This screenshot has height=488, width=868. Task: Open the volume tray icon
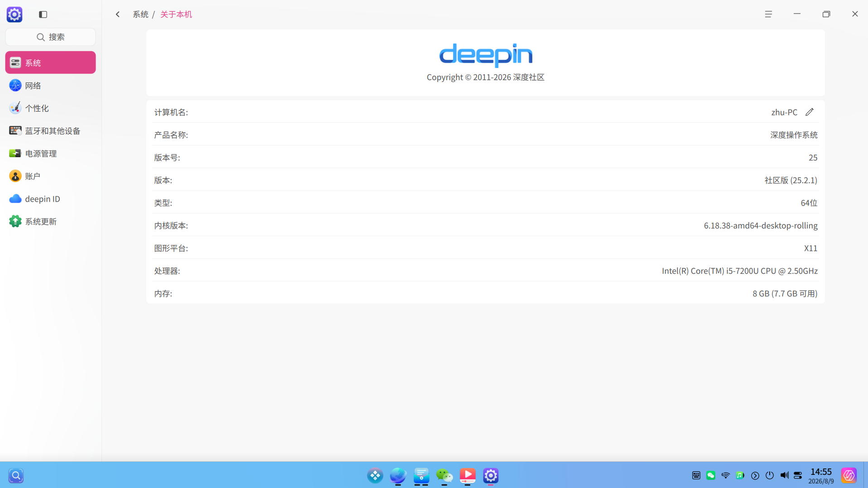[x=784, y=475]
